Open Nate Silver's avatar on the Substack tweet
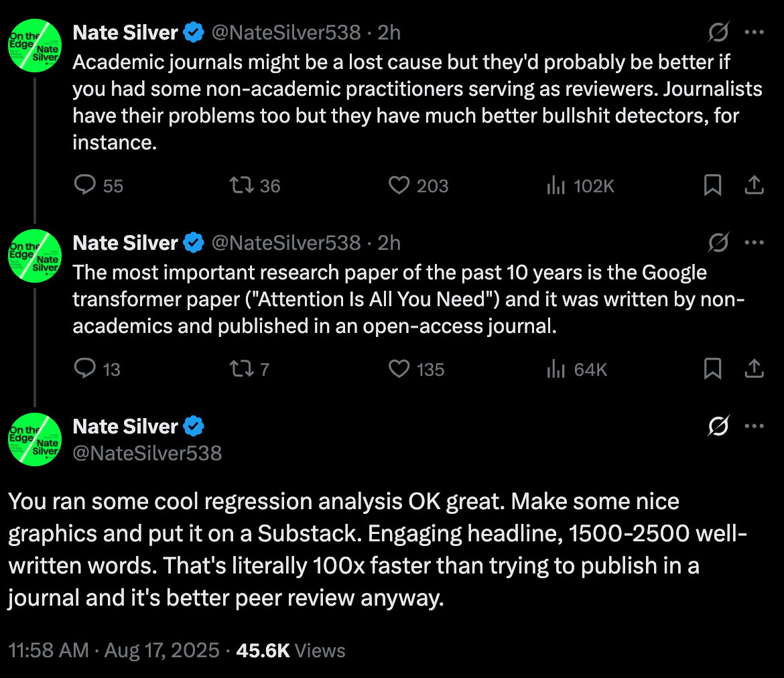The image size is (784, 678). click(x=34, y=439)
